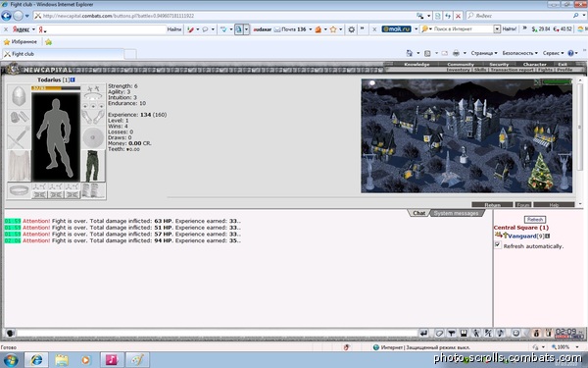Expand the Безопасность dropdown menu
Screen dimensions: 588x368
click(x=519, y=53)
